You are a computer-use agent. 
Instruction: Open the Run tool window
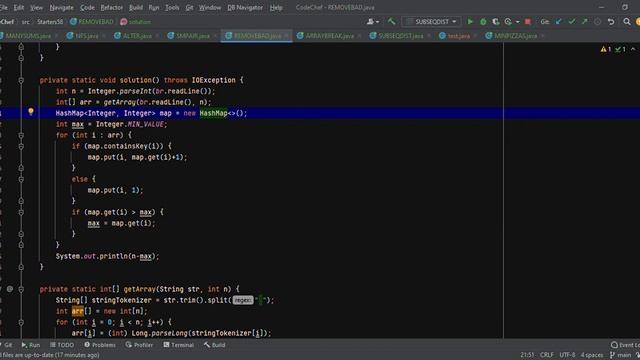tap(31, 345)
